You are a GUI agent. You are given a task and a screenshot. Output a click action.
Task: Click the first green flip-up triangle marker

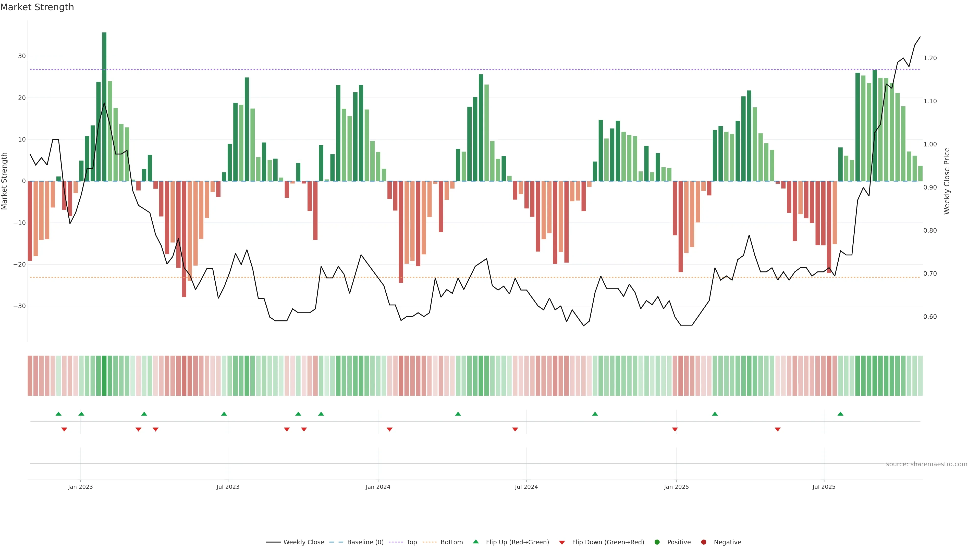(59, 414)
